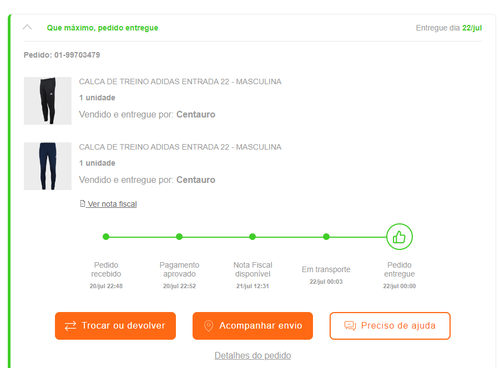Image resolution: width=500 pixels, height=368 pixels.
Task: Click the thumbs-up delivered icon
Action: (399, 237)
